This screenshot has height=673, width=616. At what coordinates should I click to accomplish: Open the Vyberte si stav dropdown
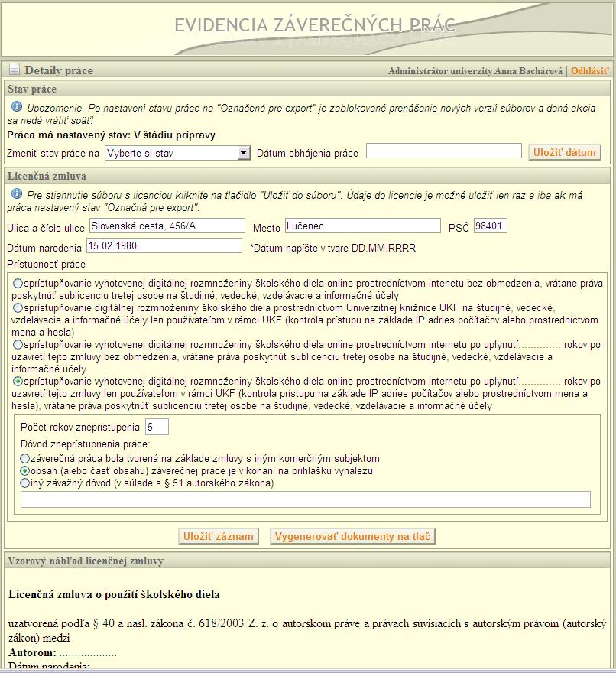click(x=177, y=153)
